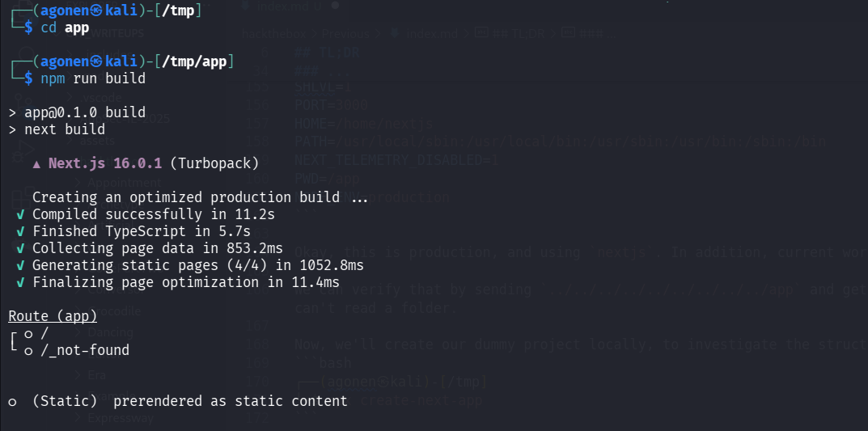The image size is (868, 431).
Task: Click the circle marker beside the /_not-found route
Action: [x=28, y=350]
